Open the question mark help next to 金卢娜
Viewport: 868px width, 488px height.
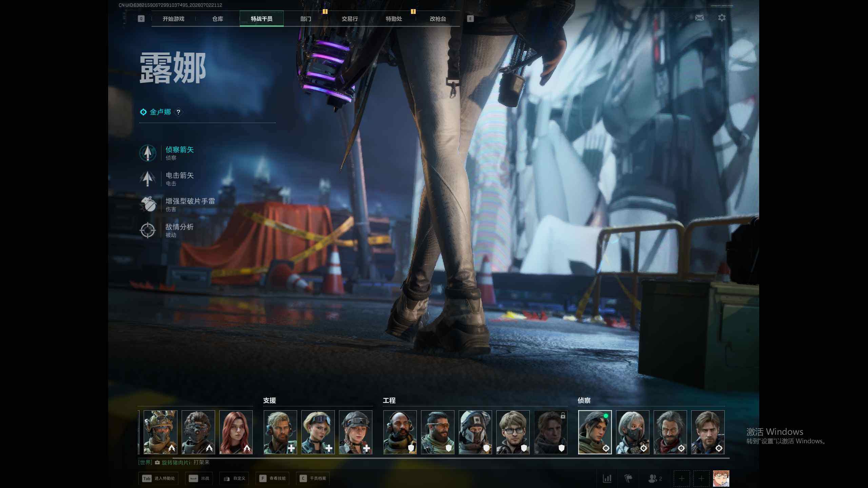point(178,112)
